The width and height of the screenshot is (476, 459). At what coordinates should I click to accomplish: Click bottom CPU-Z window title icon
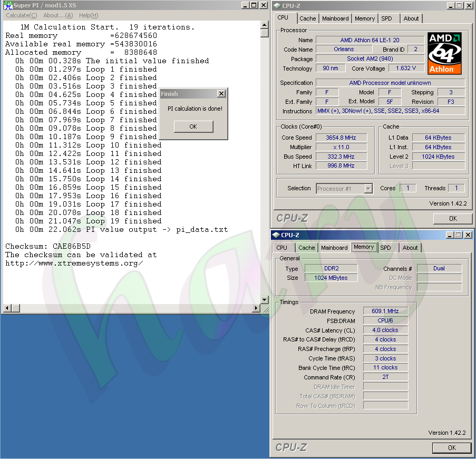coord(276,235)
